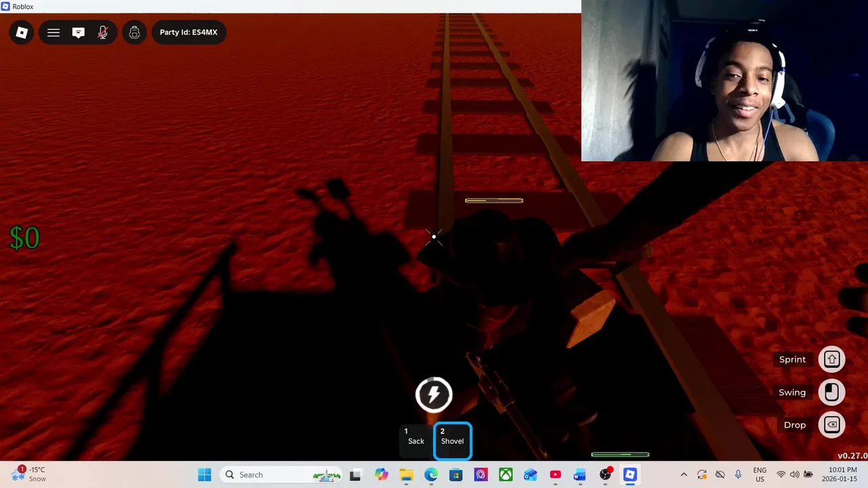Click the Swing label
Image resolution: width=868 pixels, height=488 pixels.
click(792, 392)
